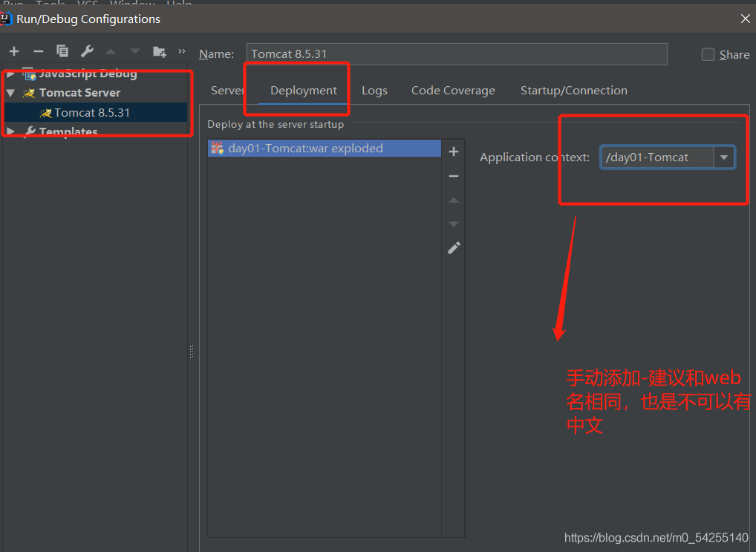Add deployment artifact with plus button

[454, 152]
